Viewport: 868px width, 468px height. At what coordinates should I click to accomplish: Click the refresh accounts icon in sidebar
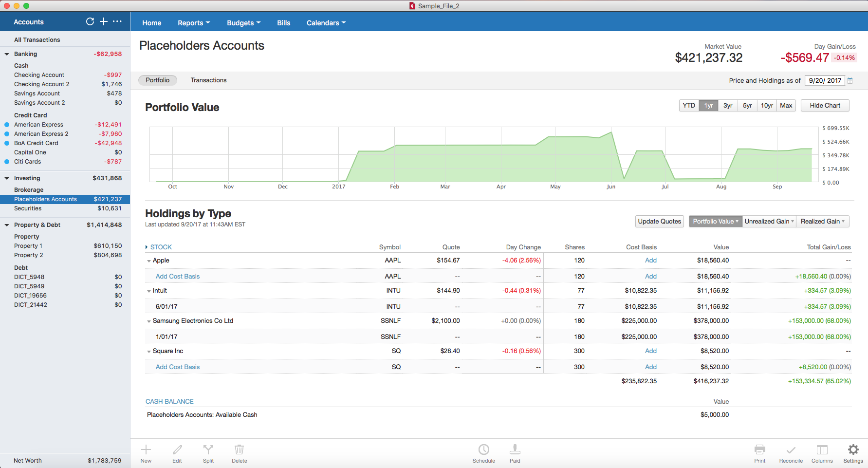pos(90,21)
